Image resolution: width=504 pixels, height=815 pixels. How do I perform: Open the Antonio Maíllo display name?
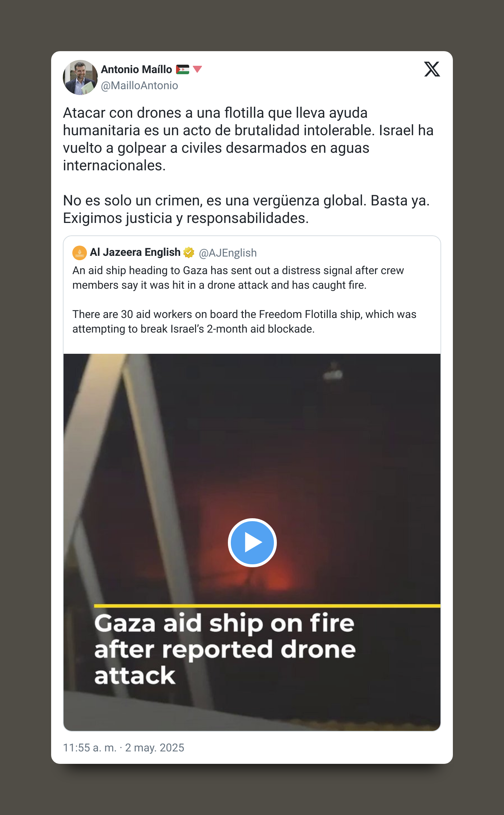click(x=137, y=69)
